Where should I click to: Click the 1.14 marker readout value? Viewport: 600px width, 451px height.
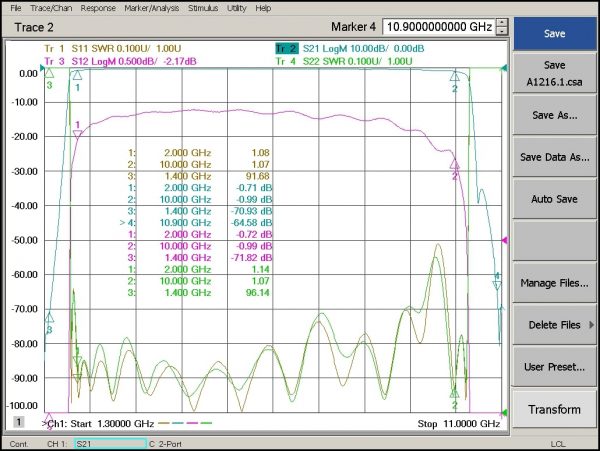[261, 269]
